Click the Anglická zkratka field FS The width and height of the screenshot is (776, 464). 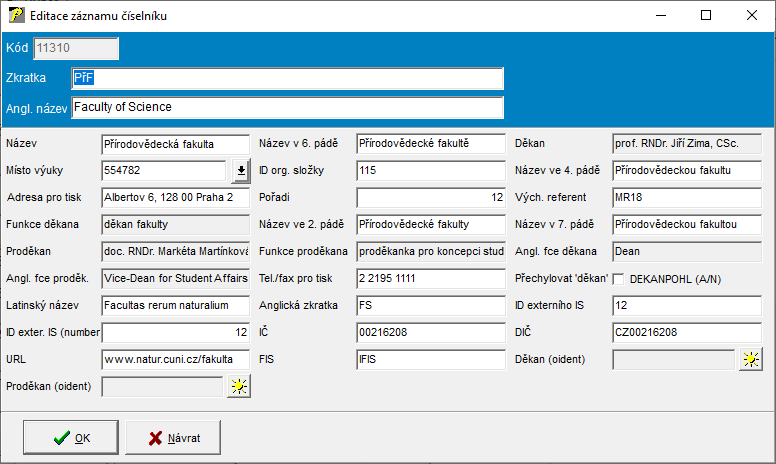click(x=431, y=305)
